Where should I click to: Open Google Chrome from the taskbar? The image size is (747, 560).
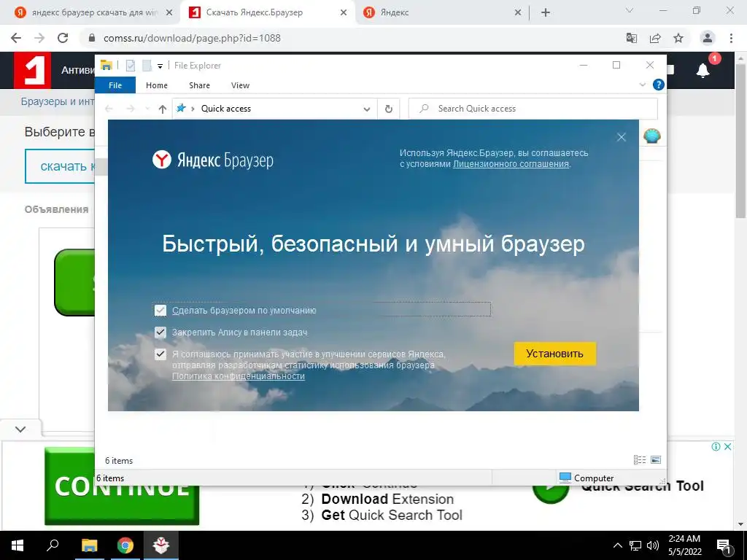click(x=125, y=545)
